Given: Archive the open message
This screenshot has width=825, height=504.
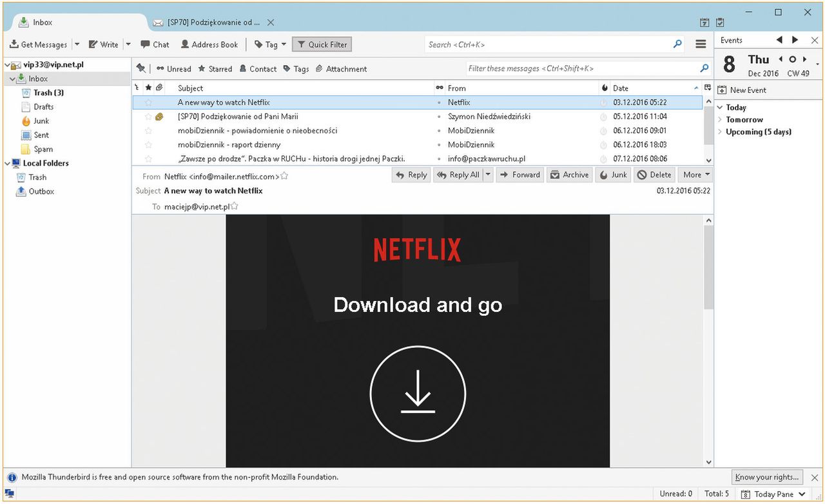Looking at the screenshot, I should click(x=569, y=175).
